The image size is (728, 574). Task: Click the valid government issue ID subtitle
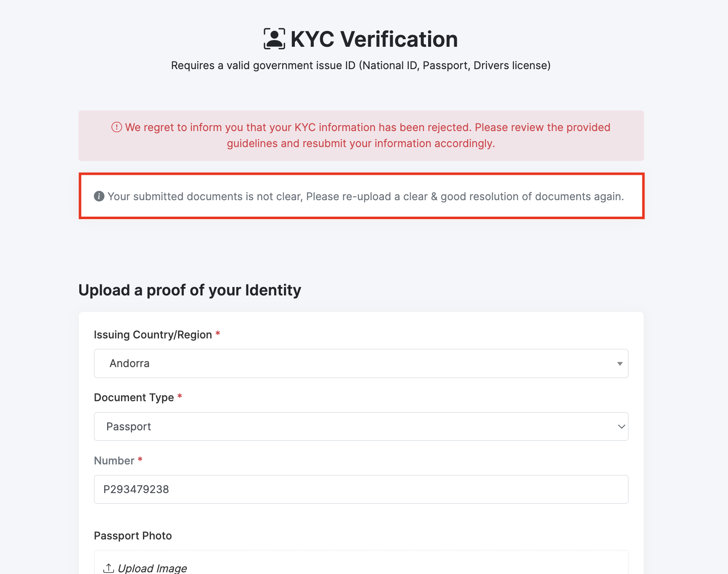[361, 65]
